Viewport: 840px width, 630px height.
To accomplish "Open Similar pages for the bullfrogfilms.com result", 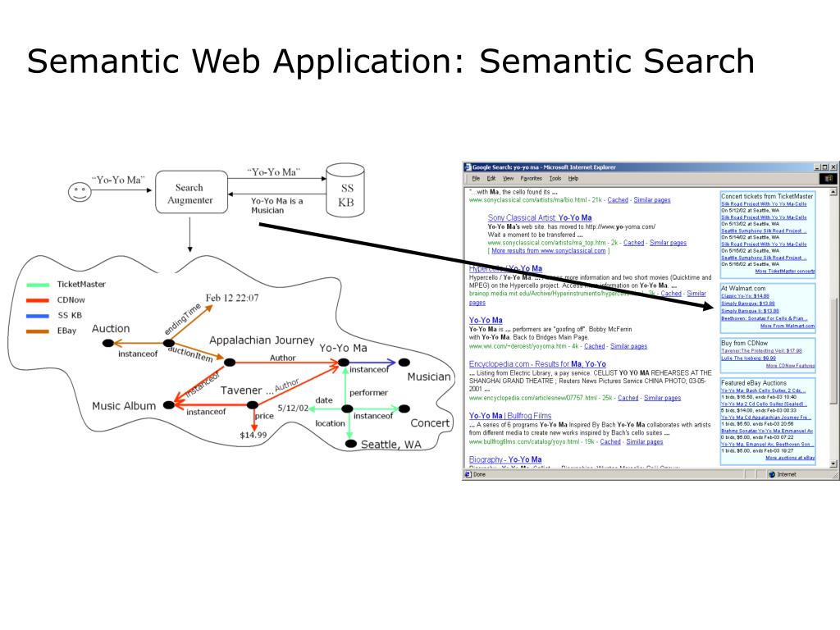I will coord(645,442).
